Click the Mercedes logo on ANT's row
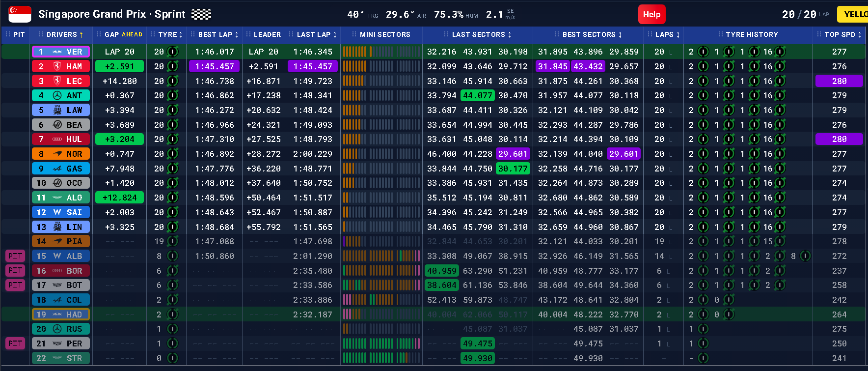 point(57,95)
